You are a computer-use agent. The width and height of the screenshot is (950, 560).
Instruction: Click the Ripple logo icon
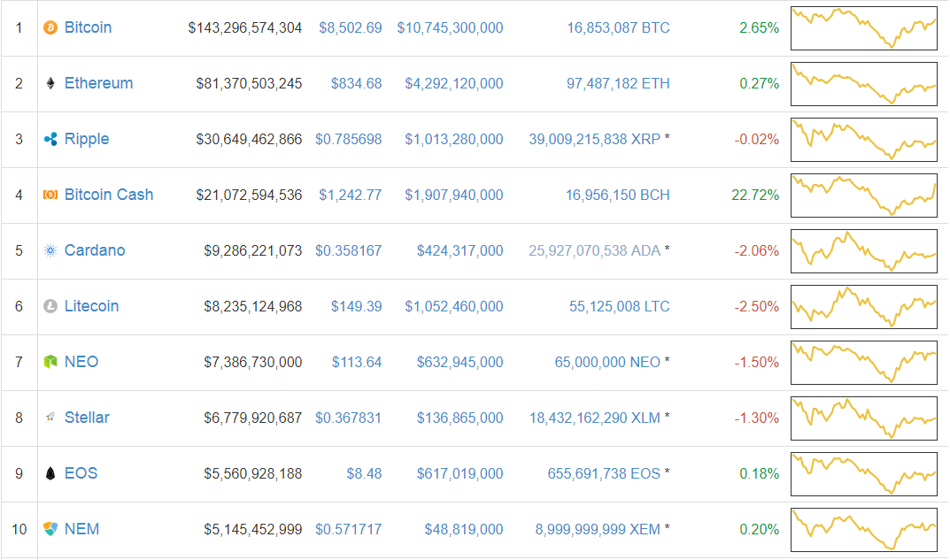[x=50, y=139]
